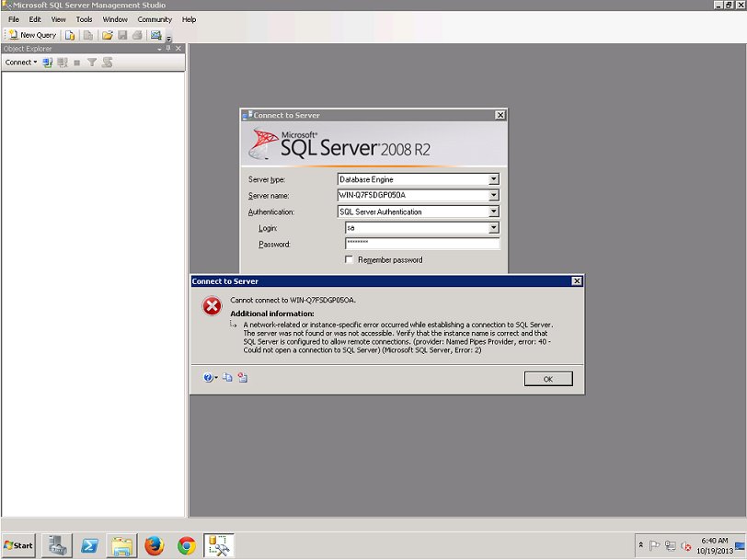Open Server Manager from taskbar
Image resolution: width=747 pixels, height=560 pixels.
tap(57, 545)
